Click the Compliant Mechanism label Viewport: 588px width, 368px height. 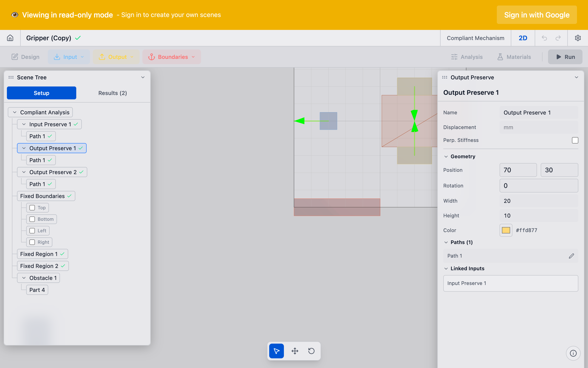(x=475, y=38)
